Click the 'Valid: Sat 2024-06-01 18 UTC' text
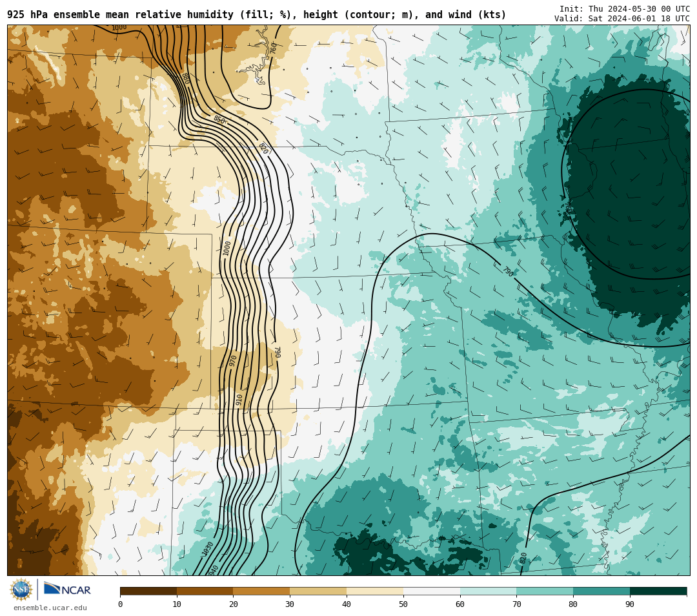Viewport: 697px width, 616px height. click(622, 19)
